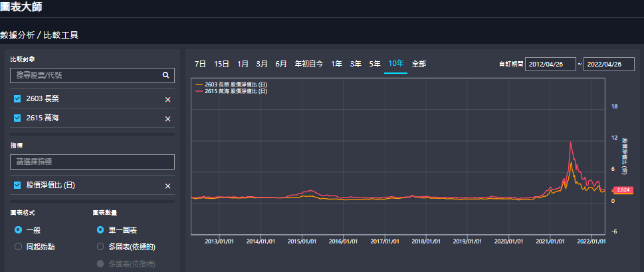Viewport: 644px width, 272px height.
Task: Show the 全部 full time range
Action: click(419, 64)
